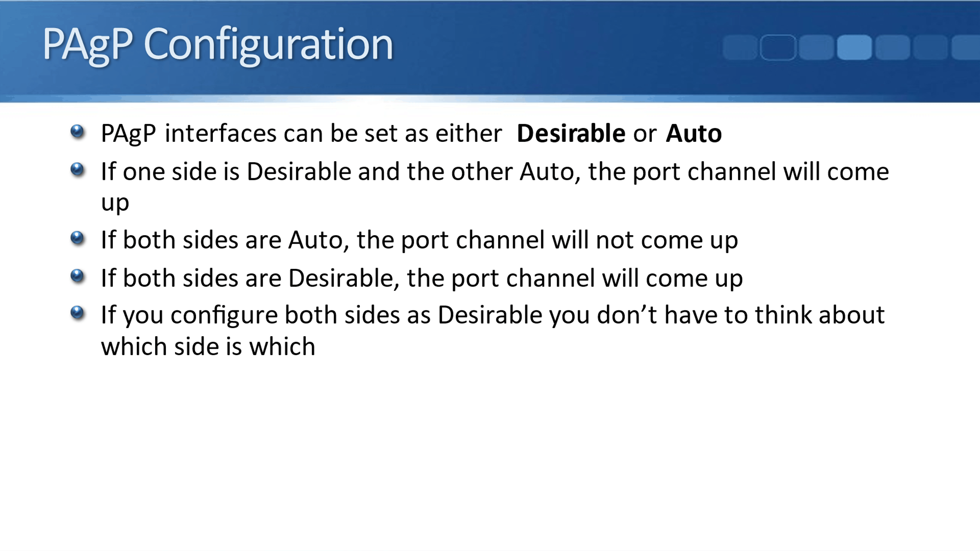
Task: Click the bold word "Auto" in the first bullet
Action: (693, 134)
